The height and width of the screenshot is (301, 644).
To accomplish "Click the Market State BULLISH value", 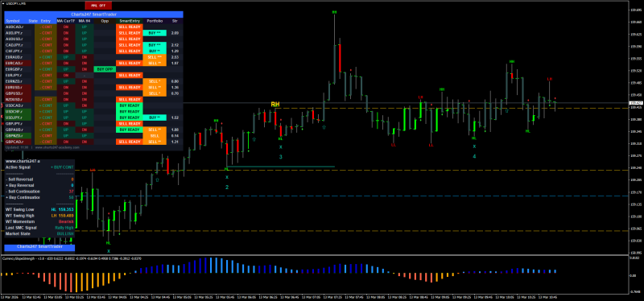I will coord(66,233).
